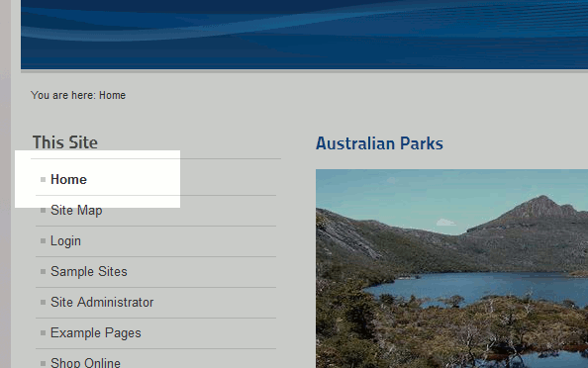Image resolution: width=588 pixels, height=368 pixels.
Task: Go to the Site Map page
Action: click(76, 211)
